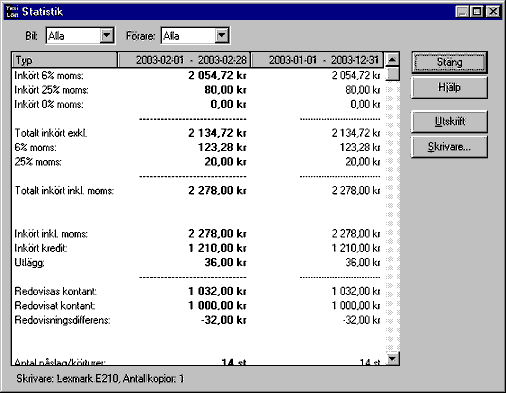Close the dialog with Stäng button

coord(449,62)
